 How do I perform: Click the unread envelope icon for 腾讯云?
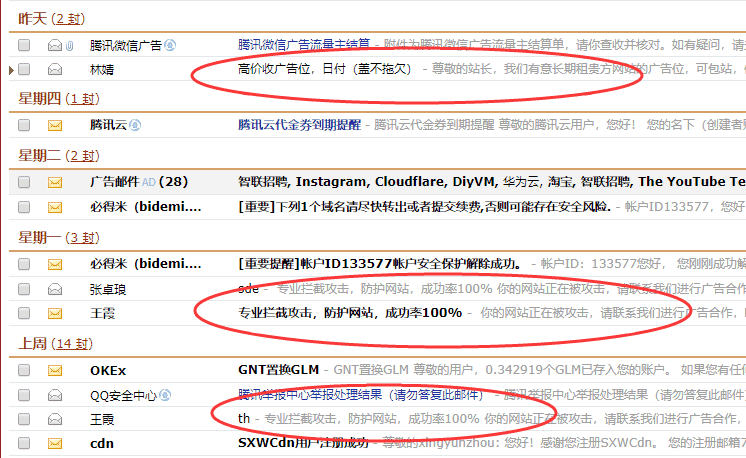(x=55, y=125)
